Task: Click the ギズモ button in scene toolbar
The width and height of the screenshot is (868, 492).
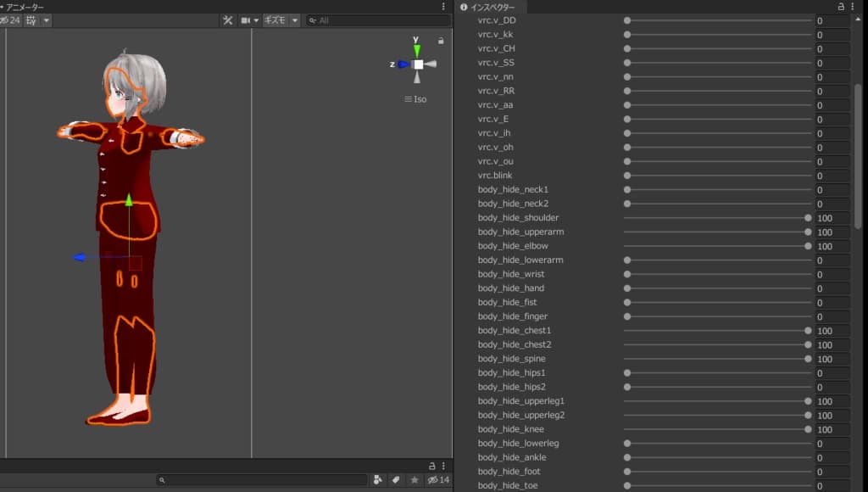Action: pyautogui.click(x=274, y=20)
